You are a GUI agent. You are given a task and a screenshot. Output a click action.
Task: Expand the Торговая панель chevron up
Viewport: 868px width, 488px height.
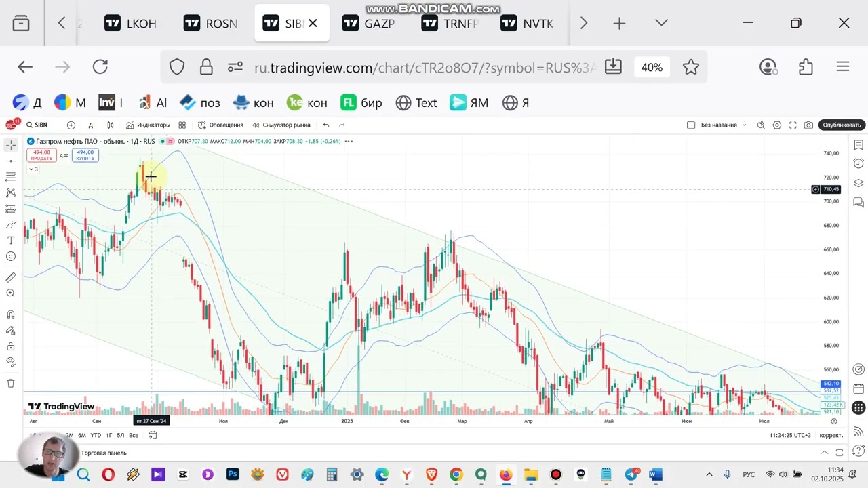click(825, 453)
